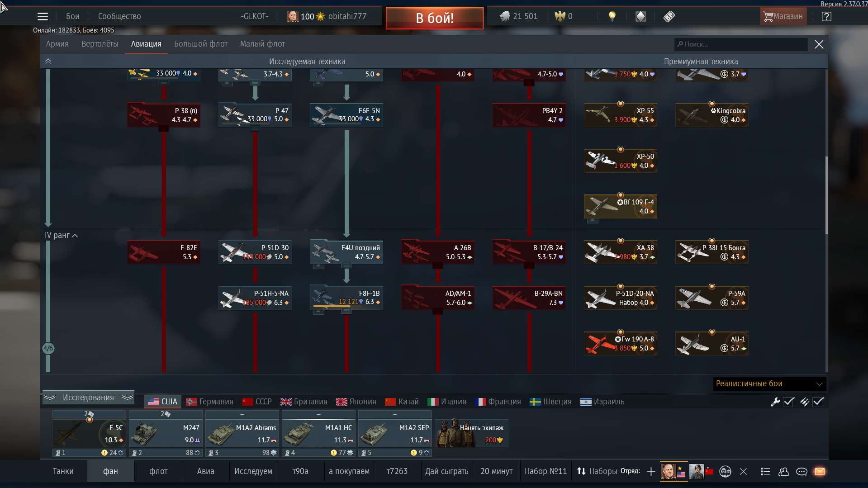
Task: Click the В бой! battle button
Action: pyautogui.click(x=434, y=18)
